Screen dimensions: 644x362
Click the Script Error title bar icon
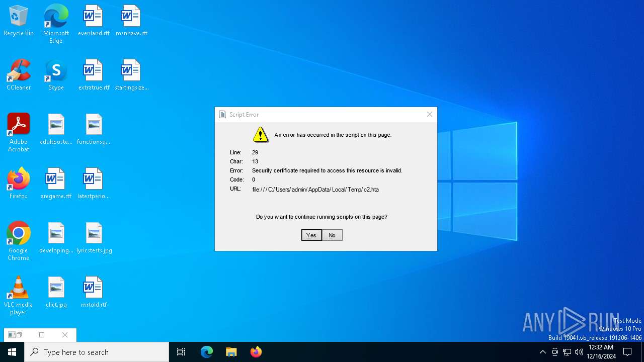coord(222,115)
